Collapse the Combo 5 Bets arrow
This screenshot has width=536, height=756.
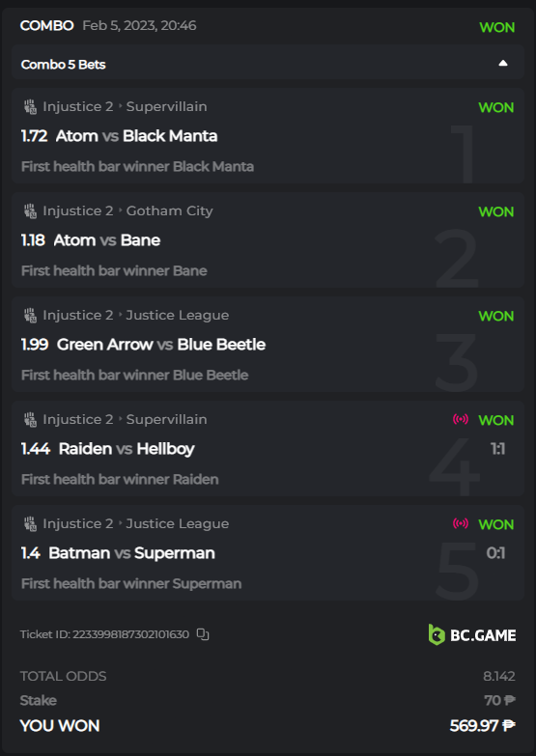(503, 63)
